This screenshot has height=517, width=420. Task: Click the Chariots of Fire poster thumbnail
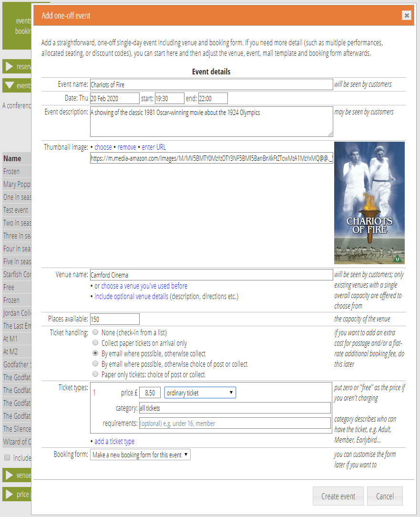[369, 202]
